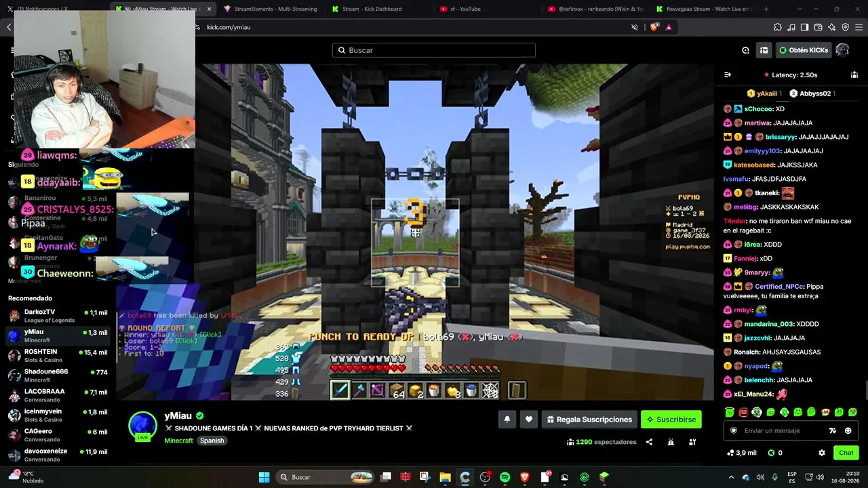Click the chat identity shield icon
The image size is (868, 488).
pos(733,430)
